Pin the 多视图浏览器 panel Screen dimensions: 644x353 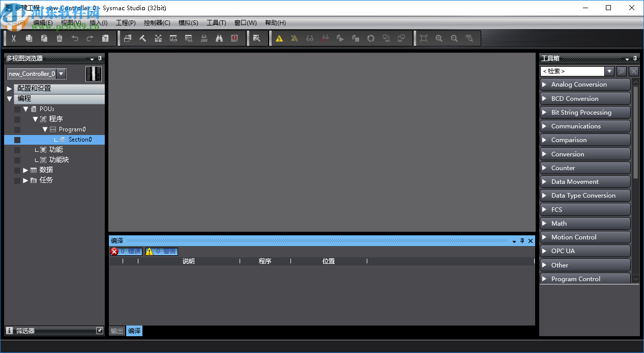(100, 58)
